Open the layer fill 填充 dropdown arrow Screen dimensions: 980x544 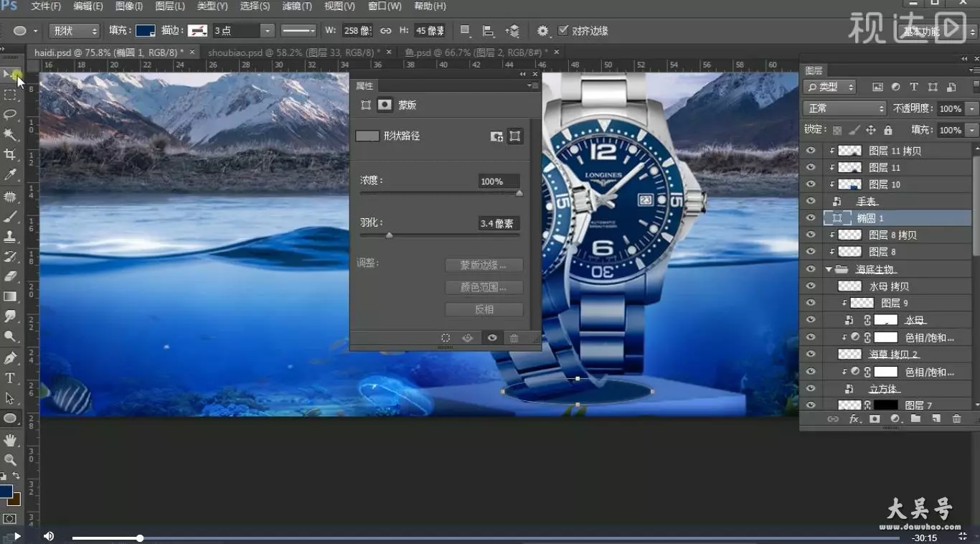pos(972,131)
